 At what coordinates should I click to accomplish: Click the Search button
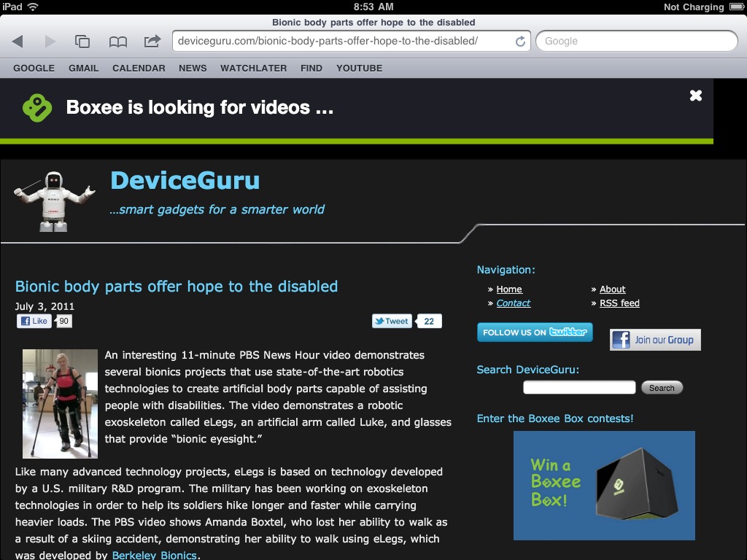[662, 388]
